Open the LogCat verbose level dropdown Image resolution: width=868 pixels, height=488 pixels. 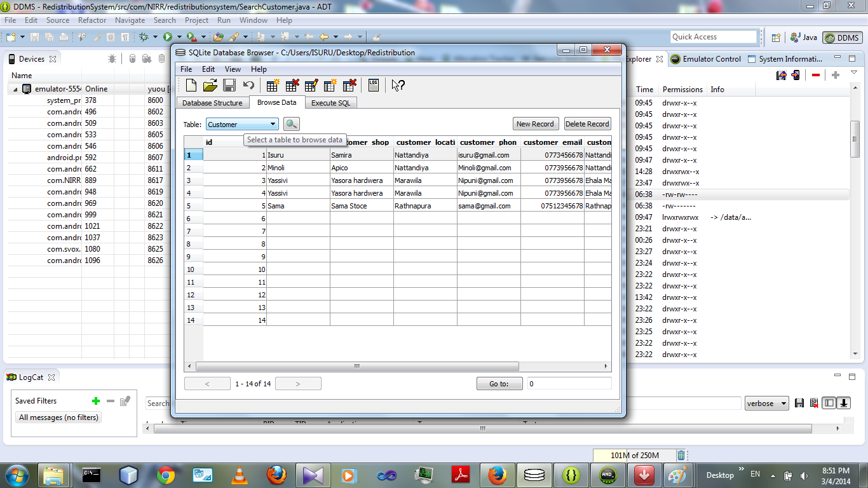click(x=766, y=403)
